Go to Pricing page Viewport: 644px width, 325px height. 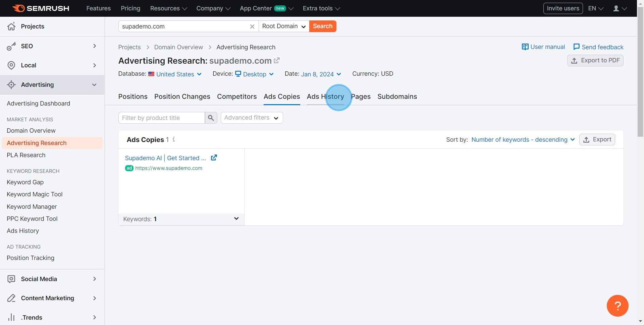click(x=130, y=8)
